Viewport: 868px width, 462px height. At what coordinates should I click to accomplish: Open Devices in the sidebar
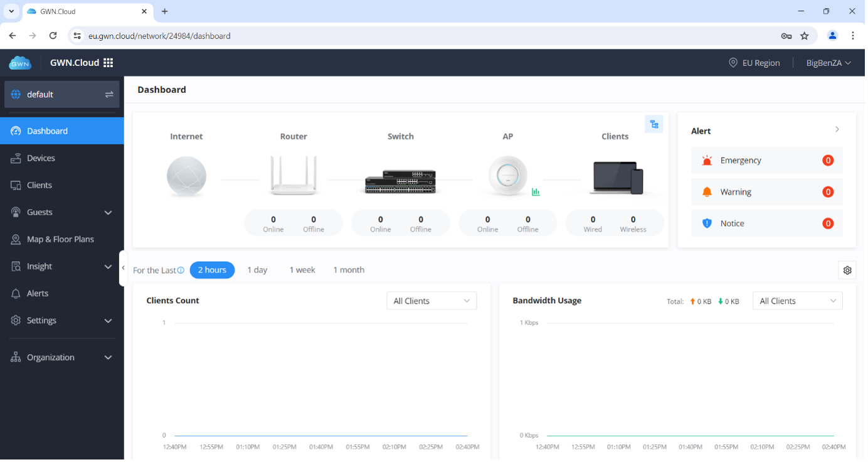[41, 158]
